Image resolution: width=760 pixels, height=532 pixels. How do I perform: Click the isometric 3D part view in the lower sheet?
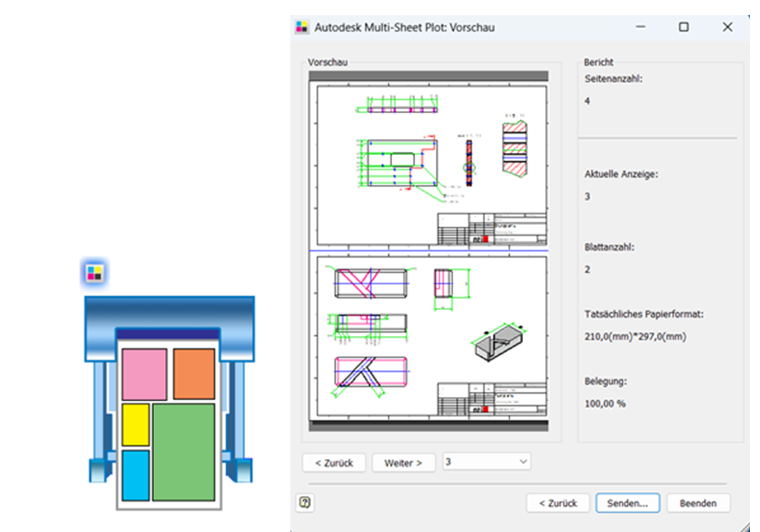[499, 340]
